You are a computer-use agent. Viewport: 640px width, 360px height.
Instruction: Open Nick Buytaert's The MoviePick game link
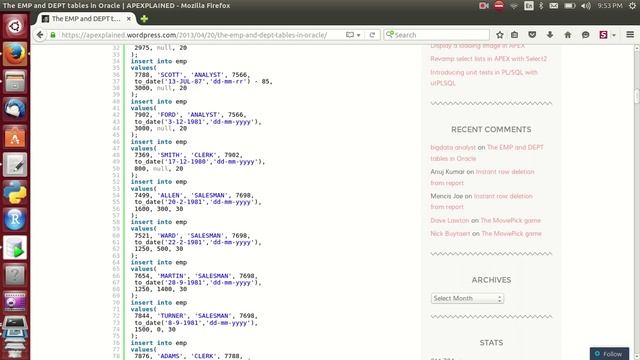tap(511, 233)
